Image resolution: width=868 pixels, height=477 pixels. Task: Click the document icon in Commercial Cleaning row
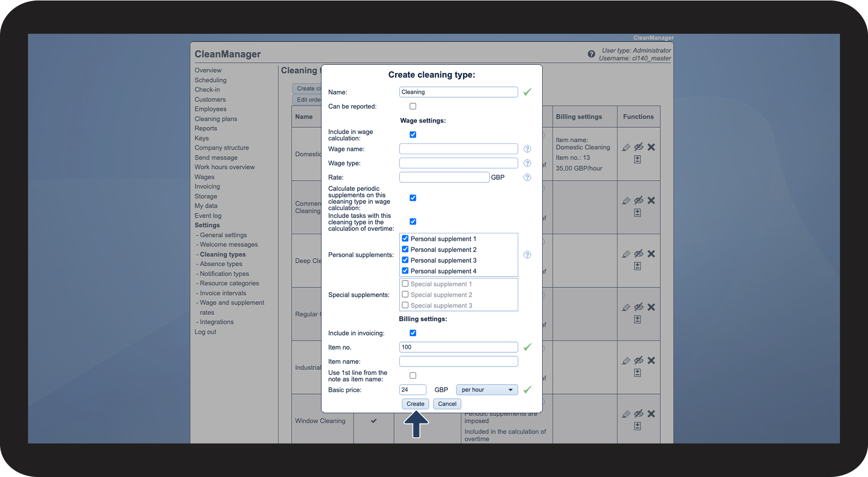637,213
